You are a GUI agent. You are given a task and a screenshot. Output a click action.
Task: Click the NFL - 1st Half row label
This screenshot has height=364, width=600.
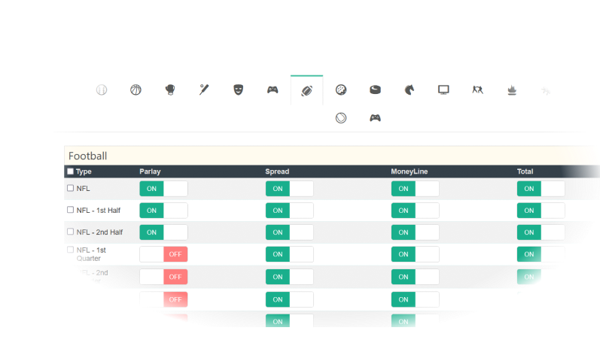[99, 211]
